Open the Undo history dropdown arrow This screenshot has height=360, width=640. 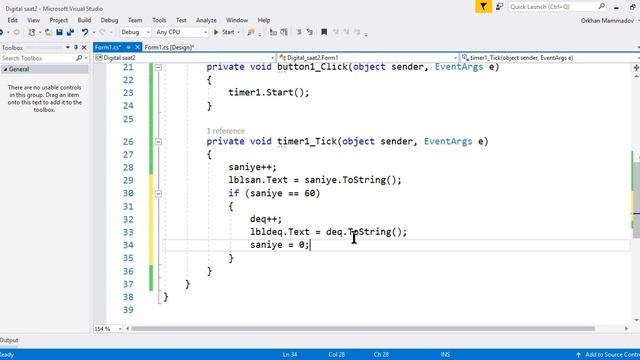point(94,32)
